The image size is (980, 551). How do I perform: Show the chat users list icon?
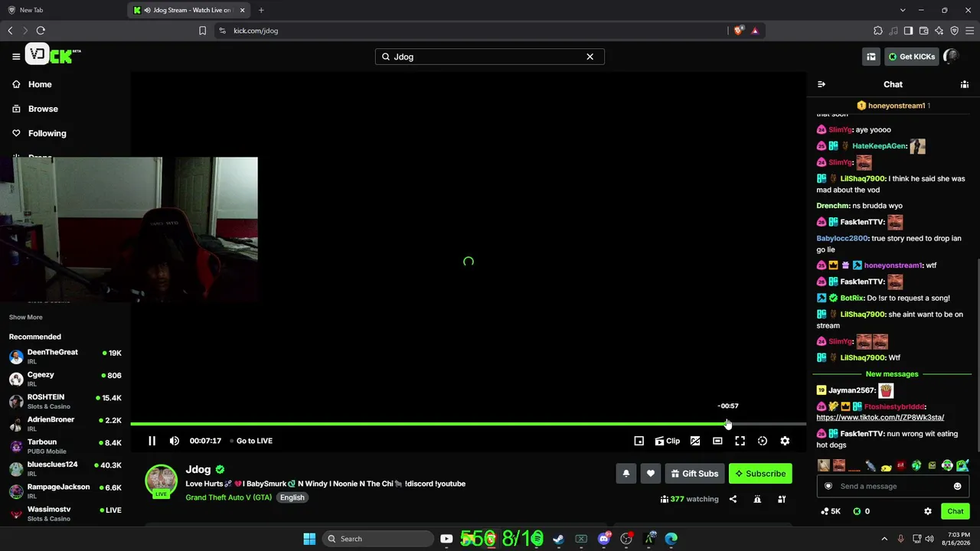[965, 84]
